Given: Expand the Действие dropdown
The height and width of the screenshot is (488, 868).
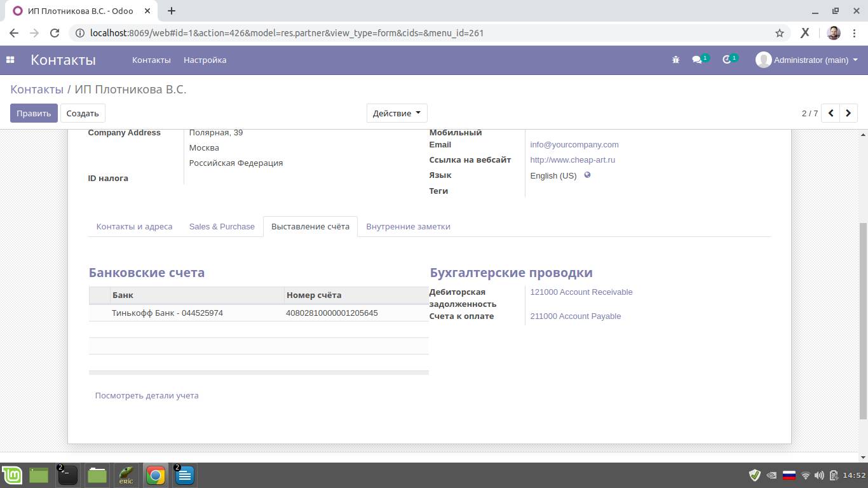Looking at the screenshot, I should 397,113.
